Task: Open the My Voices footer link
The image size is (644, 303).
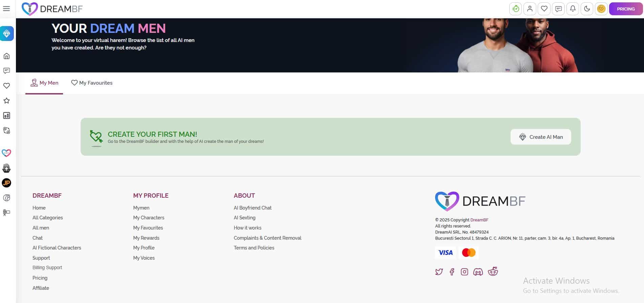Action: click(x=144, y=258)
